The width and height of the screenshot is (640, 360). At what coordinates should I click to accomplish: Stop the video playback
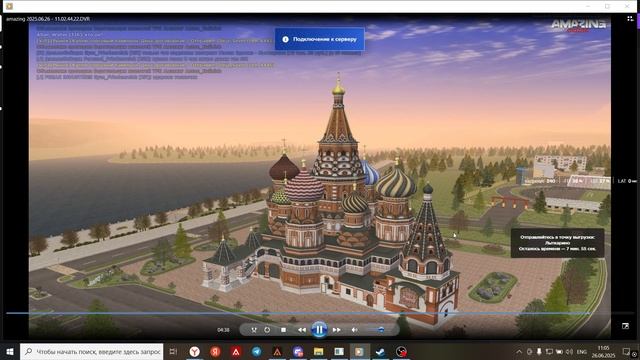pyautogui.click(x=283, y=330)
